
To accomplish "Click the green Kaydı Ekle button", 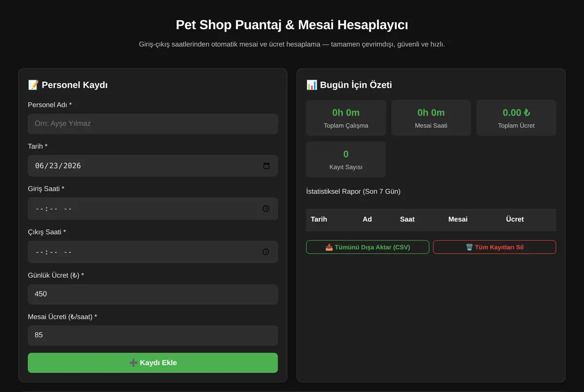I will [153, 363].
